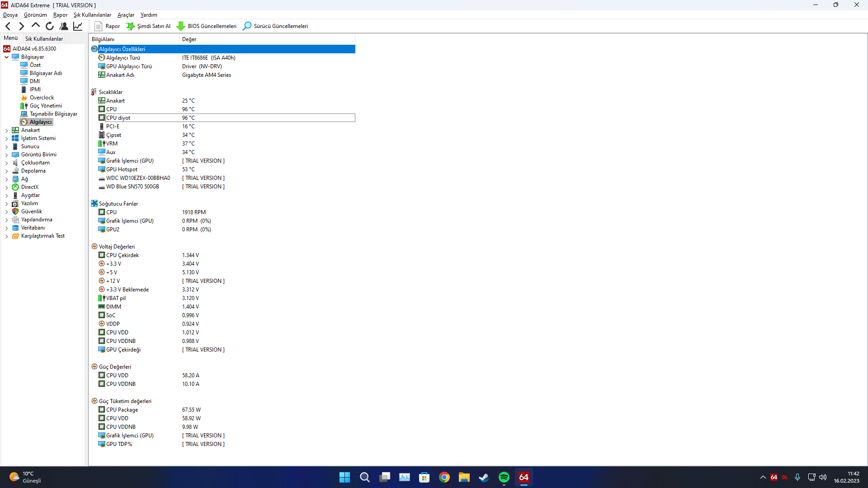Expand the İşletim Sistemi tree node
This screenshot has height=488, width=868.
tap(6, 138)
